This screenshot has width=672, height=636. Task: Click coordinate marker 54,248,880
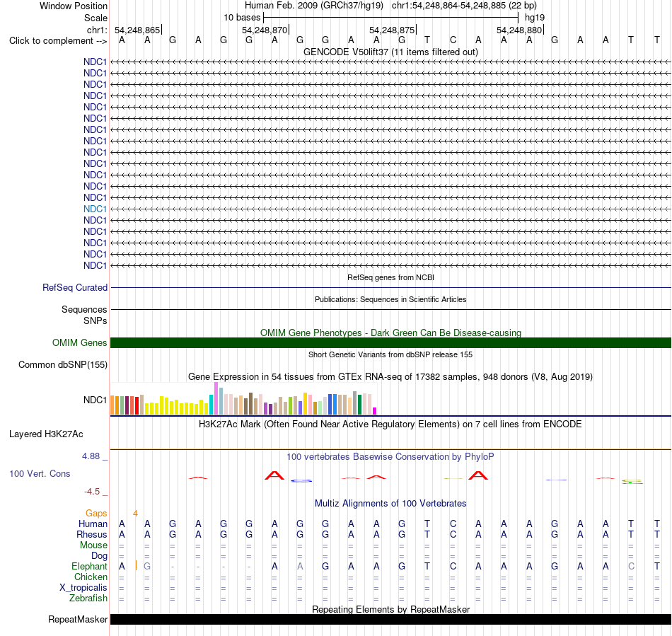[x=519, y=30]
